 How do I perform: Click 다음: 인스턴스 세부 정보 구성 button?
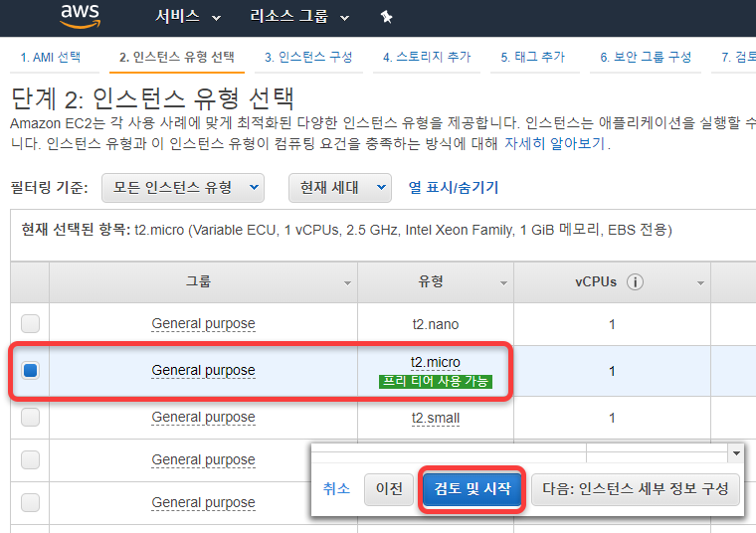click(635, 489)
